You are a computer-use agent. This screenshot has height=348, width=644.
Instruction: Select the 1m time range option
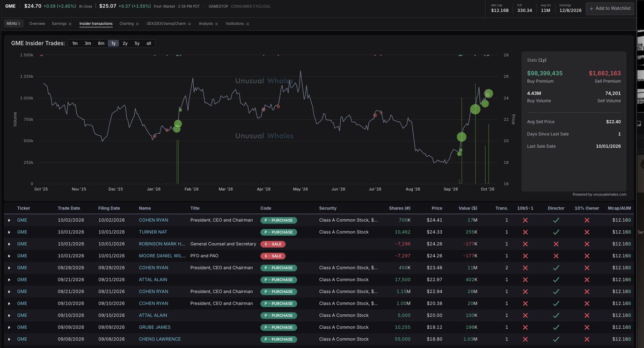pos(75,43)
